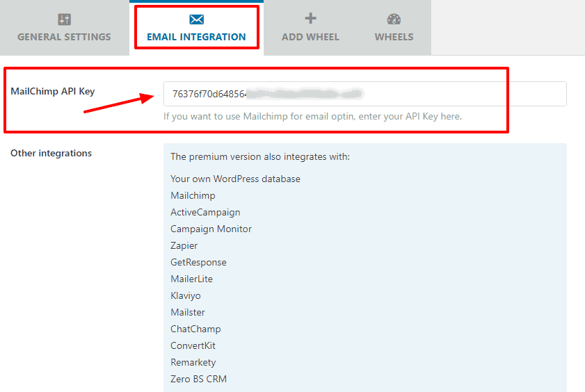The image size is (585, 392).
Task: Select the Remarkety list entry
Action: tap(193, 363)
